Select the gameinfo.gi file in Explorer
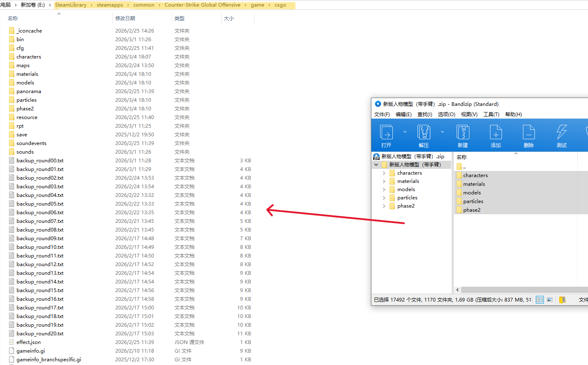Viewport: 588px width, 365px height. click(31, 351)
